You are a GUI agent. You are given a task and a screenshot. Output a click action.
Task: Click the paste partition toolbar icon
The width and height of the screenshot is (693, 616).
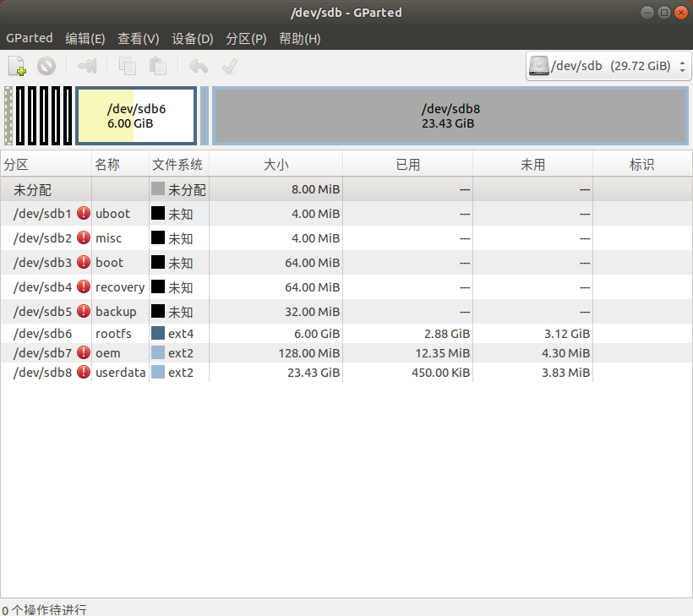click(x=157, y=66)
